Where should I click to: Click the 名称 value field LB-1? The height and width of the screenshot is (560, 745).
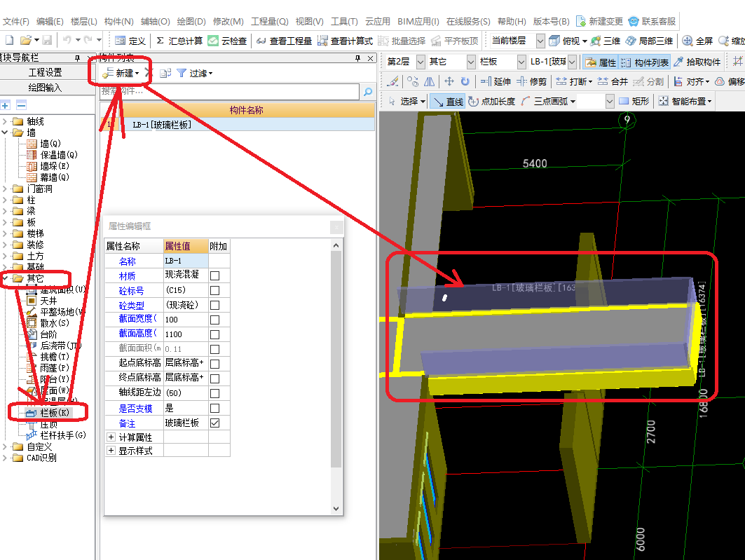pyautogui.click(x=185, y=261)
